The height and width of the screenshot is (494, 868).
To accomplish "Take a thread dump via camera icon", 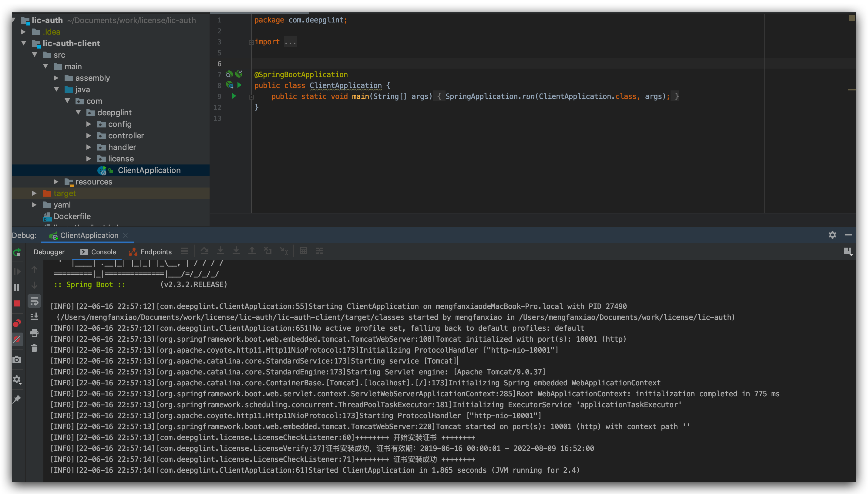I will click(17, 359).
